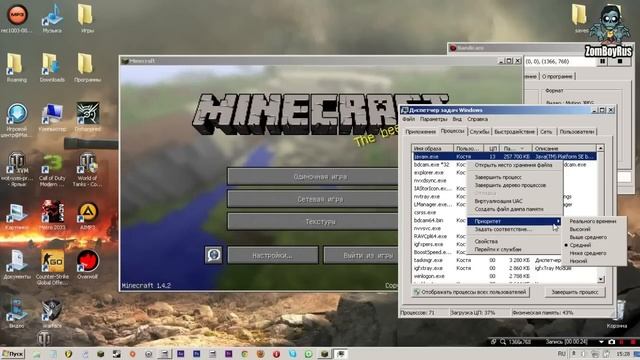Viewport: 640px width, 360px height.
Task: Click Выйти из игры button
Action: [x=361, y=255]
